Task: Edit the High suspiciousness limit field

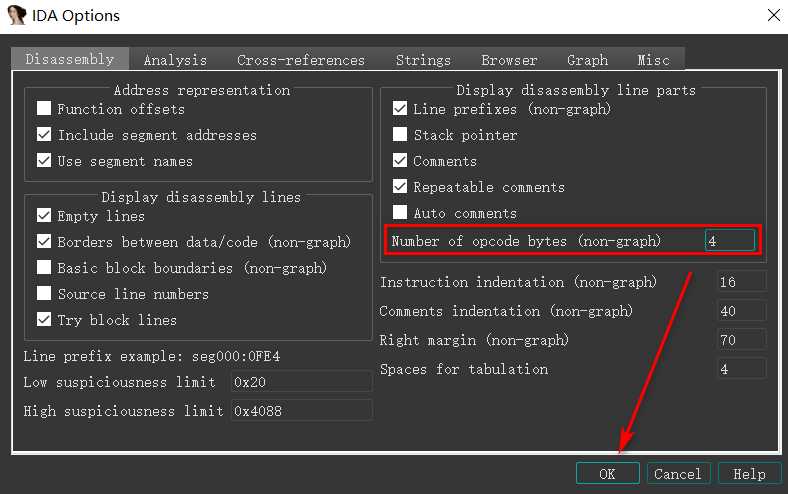Action: pyautogui.click(x=301, y=411)
